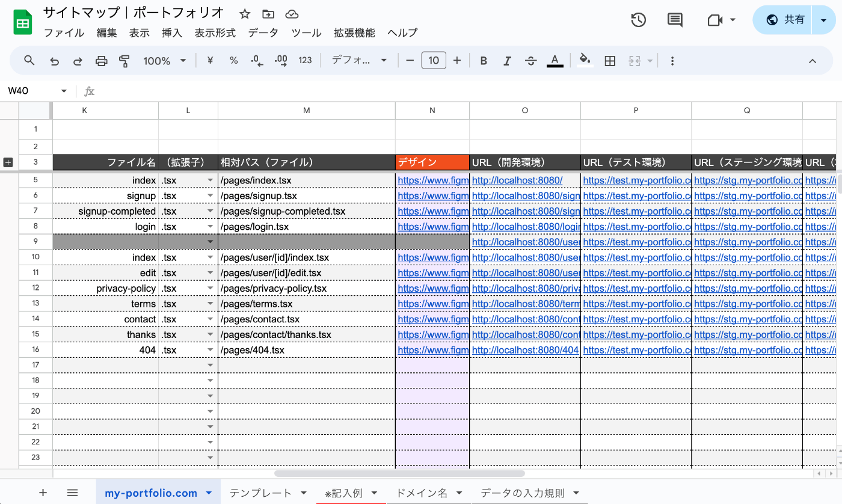Format as currency yen
The width and height of the screenshot is (842, 504).
pyautogui.click(x=210, y=60)
